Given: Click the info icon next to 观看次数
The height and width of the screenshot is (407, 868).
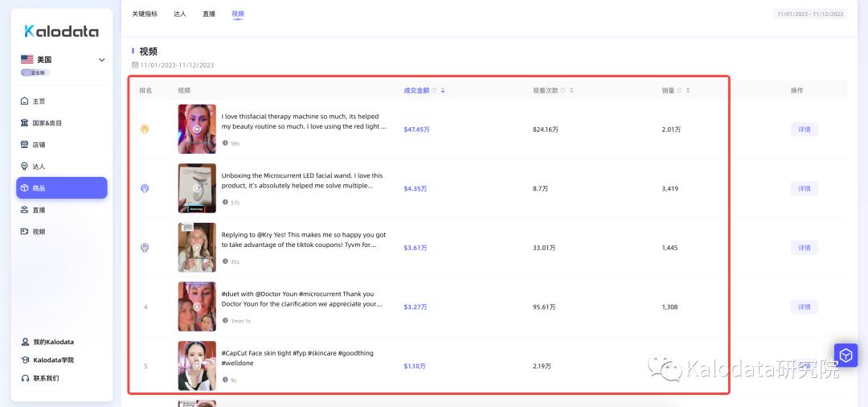Looking at the screenshot, I should 563,90.
